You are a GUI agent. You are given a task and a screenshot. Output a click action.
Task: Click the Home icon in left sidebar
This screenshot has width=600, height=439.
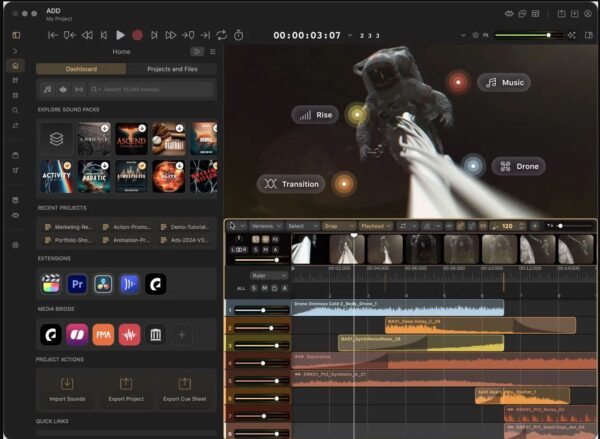pyautogui.click(x=15, y=65)
